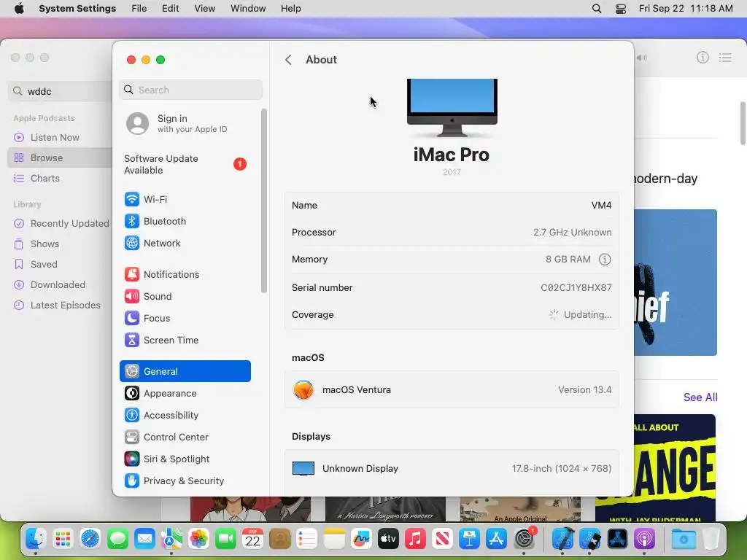Open Trash from the Dock

click(x=711, y=539)
